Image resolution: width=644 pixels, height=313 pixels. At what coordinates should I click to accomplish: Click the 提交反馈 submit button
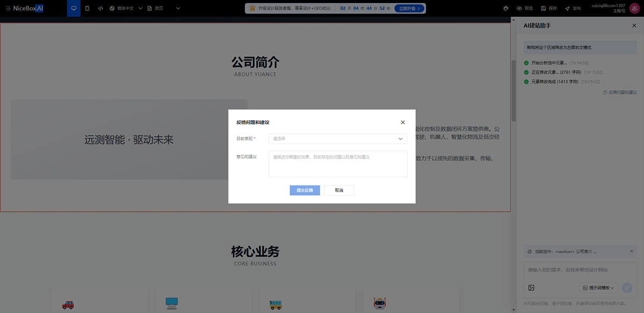(305, 190)
